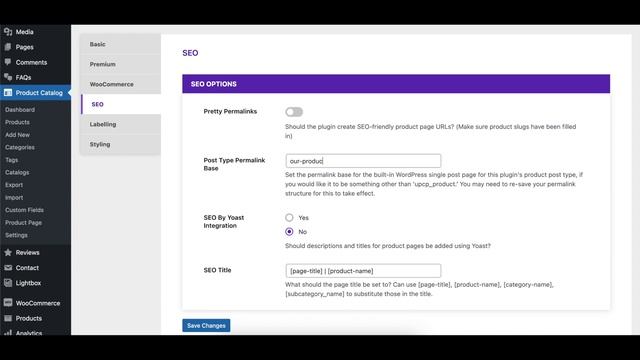Click the Product Catalog icon

[x=8, y=93]
